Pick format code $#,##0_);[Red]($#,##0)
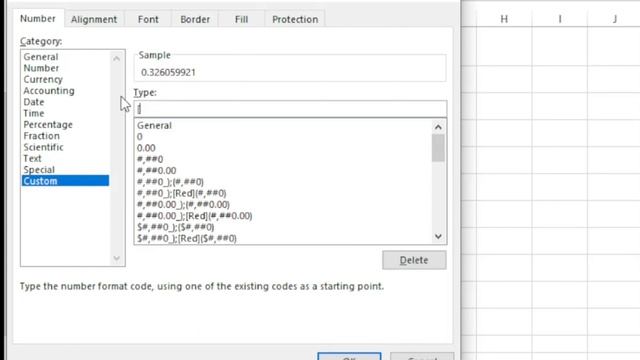The height and width of the screenshot is (360, 640). pyautogui.click(x=187, y=238)
